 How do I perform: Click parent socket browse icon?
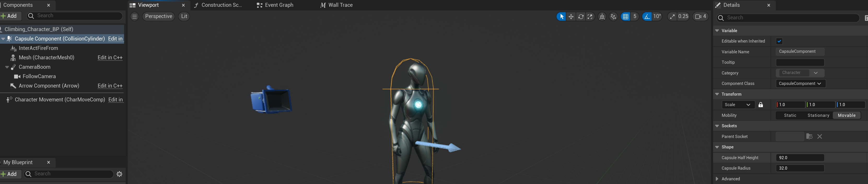tap(809, 136)
